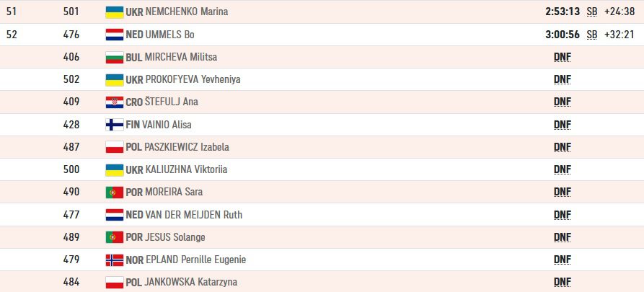Click the Poland flag beside PASZKIEWICZ Izabela

(115, 147)
